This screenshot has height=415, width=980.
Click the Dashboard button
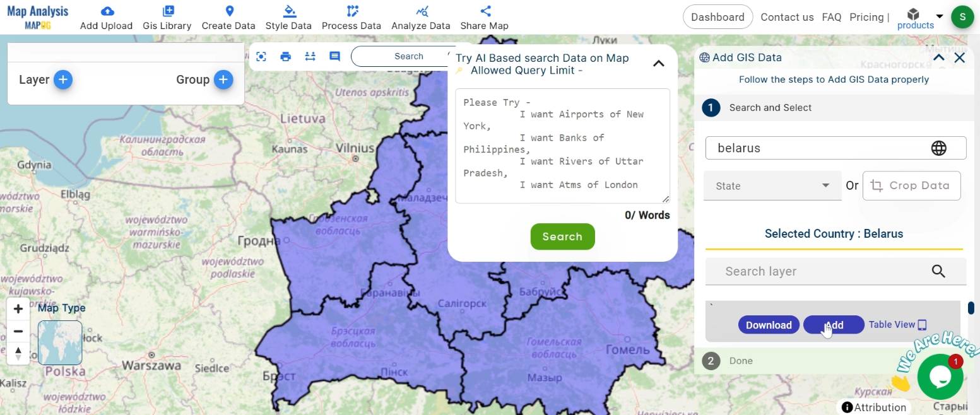(717, 17)
